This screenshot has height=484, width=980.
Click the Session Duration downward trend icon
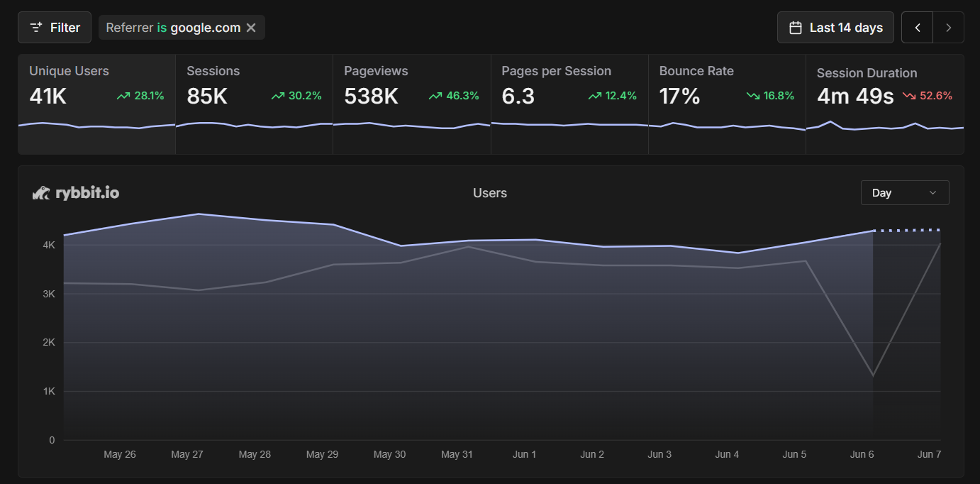tap(909, 96)
